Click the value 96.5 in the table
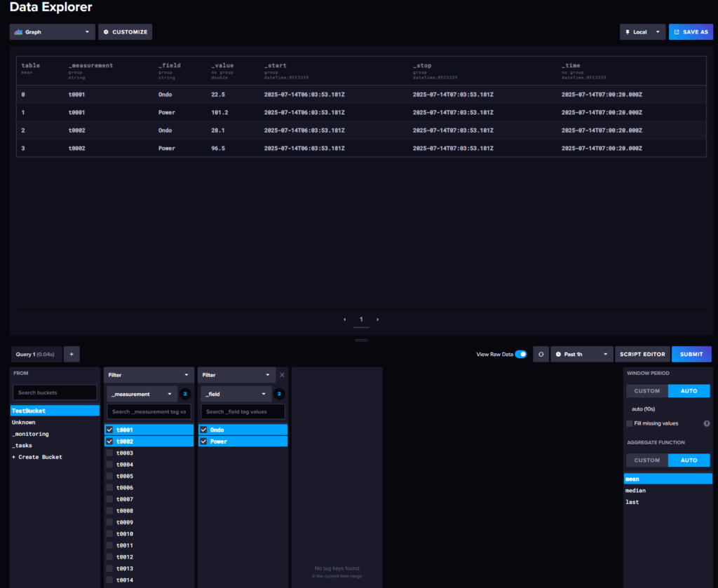 [218, 148]
